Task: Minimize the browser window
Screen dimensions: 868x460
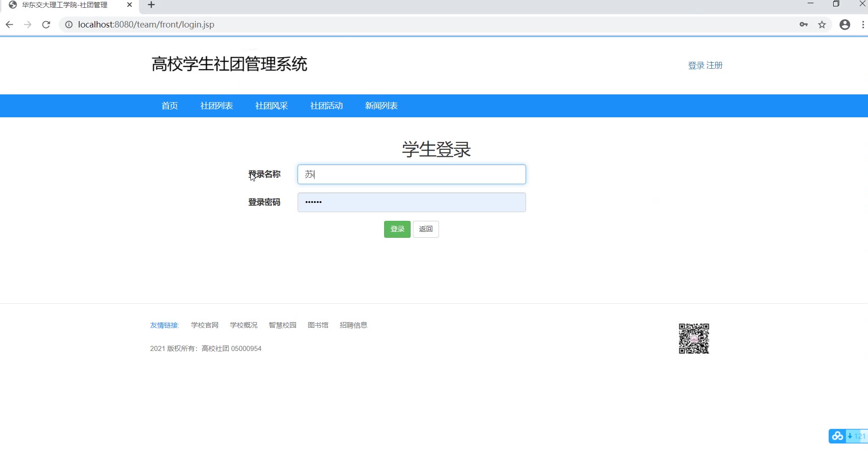Action: [810, 4]
